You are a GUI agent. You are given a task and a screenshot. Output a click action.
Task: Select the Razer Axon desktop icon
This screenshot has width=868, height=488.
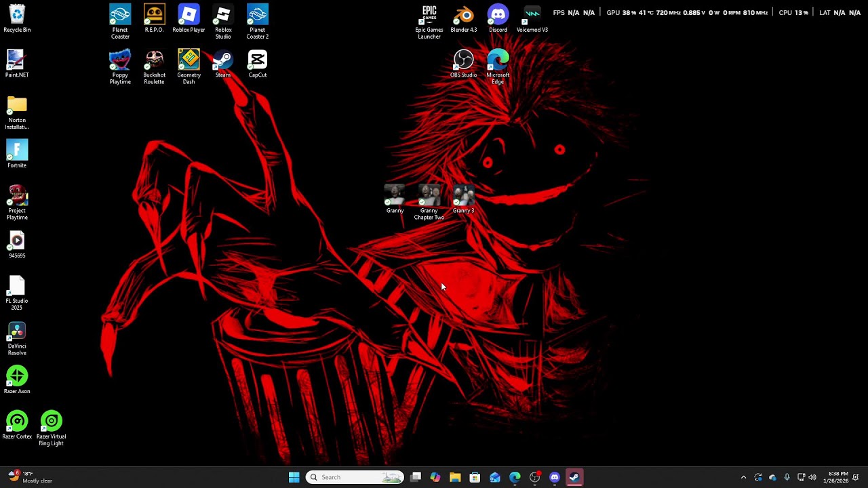17,380
